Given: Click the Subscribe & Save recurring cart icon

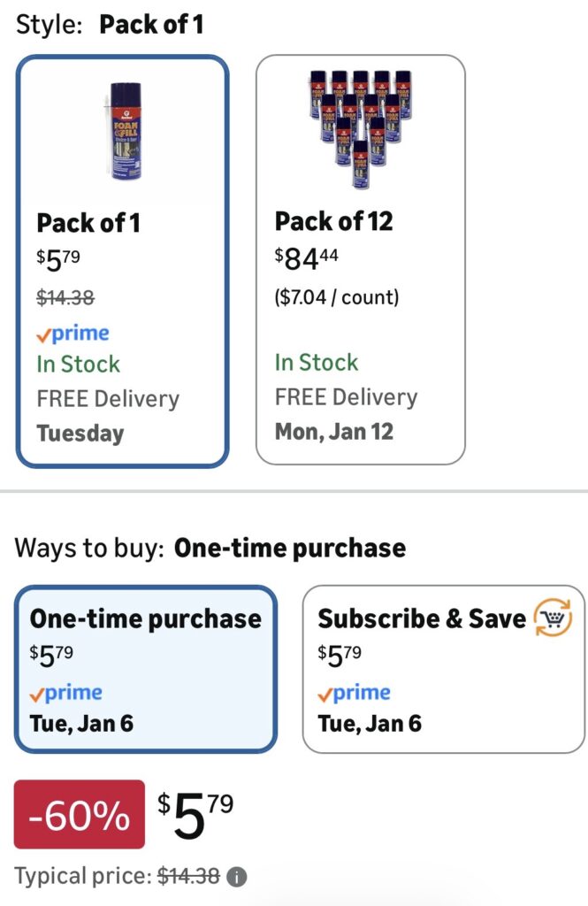Looking at the screenshot, I should 554,618.
